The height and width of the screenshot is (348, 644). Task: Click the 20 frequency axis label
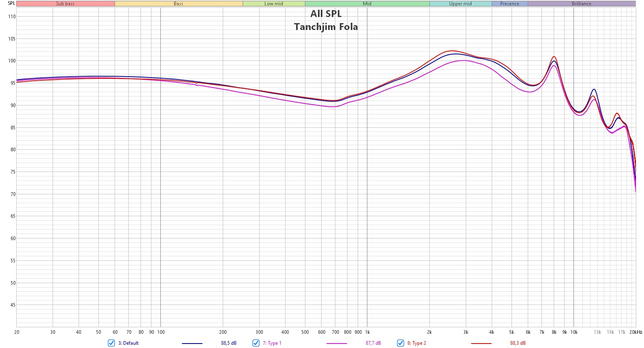click(17, 332)
